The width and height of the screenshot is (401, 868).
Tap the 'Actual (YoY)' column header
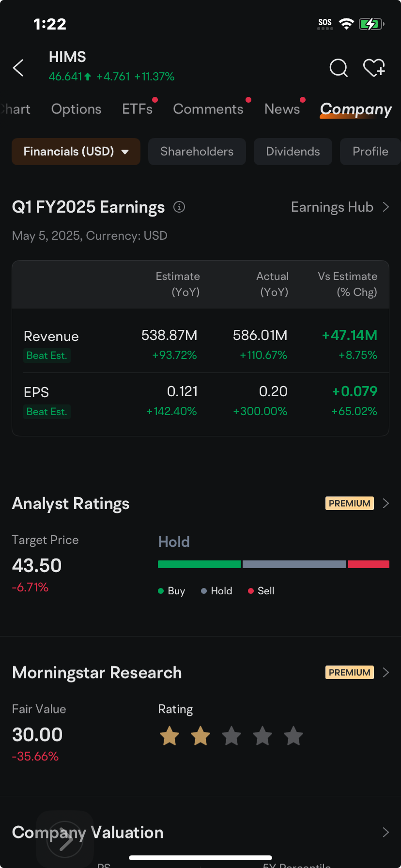273,284
